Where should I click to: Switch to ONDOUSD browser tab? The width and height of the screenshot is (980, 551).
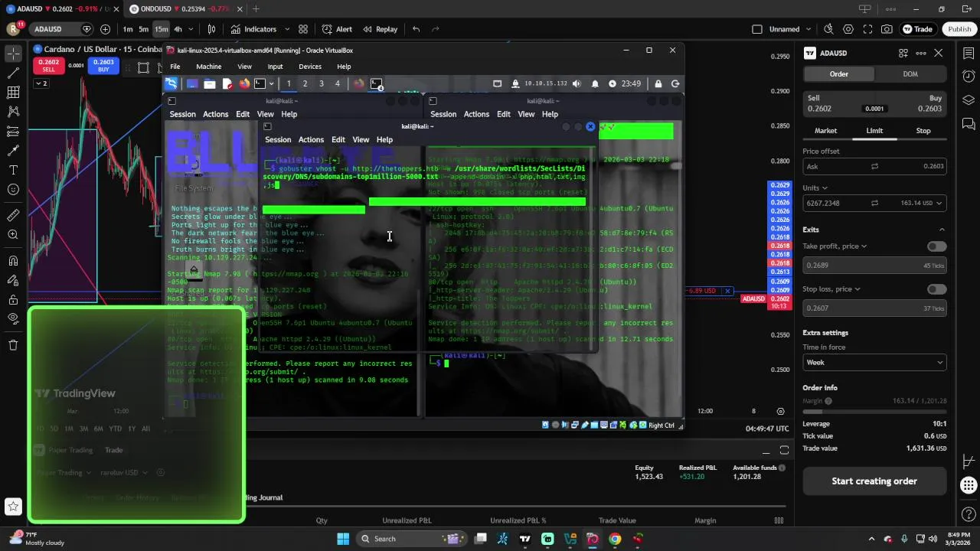tap(184, 9)
